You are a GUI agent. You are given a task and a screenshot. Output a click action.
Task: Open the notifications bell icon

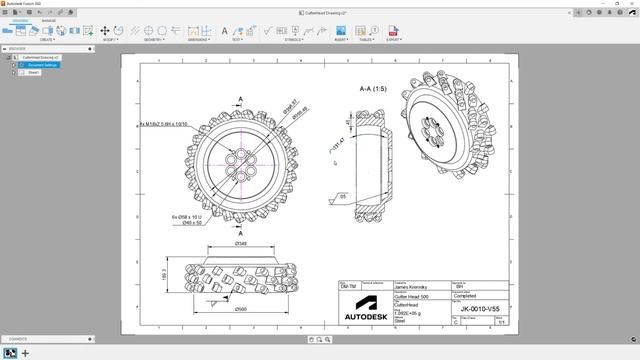coord(609,13)
